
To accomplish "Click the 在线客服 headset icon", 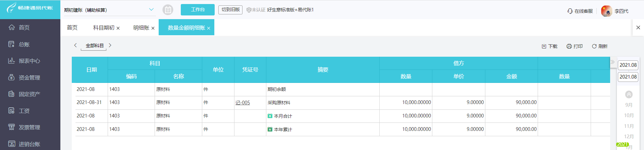I will (x=570, y=11).
